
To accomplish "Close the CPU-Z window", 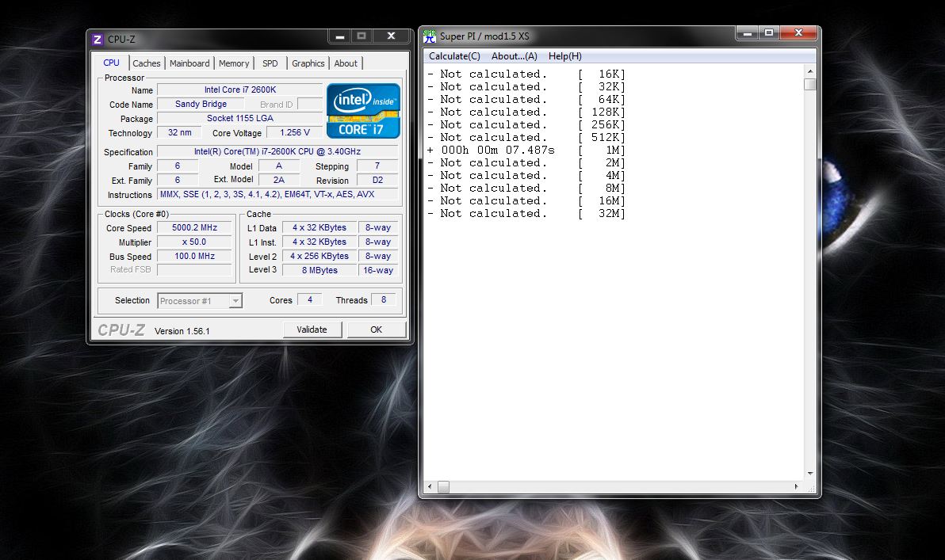I will (391, 36).
